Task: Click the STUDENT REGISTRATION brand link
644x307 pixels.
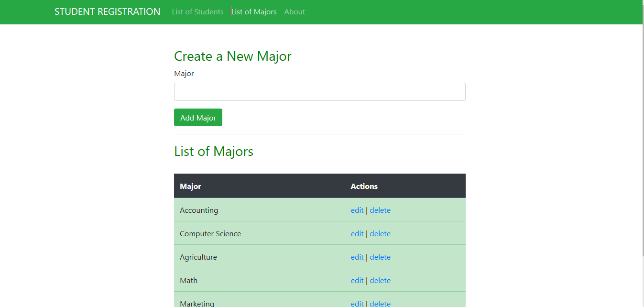Action: (107, 12)
